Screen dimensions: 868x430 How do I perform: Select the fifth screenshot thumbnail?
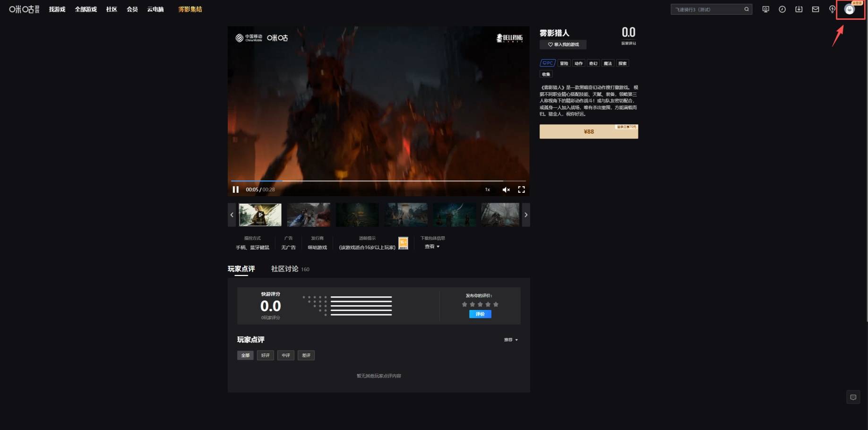pos(455,215)
